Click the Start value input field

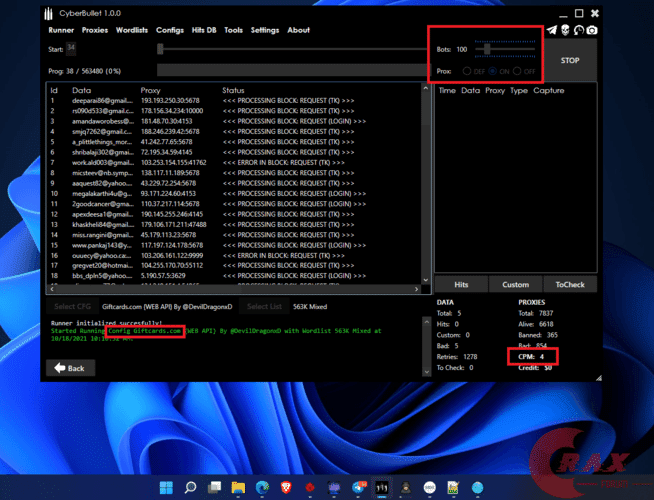coord(71,48)
